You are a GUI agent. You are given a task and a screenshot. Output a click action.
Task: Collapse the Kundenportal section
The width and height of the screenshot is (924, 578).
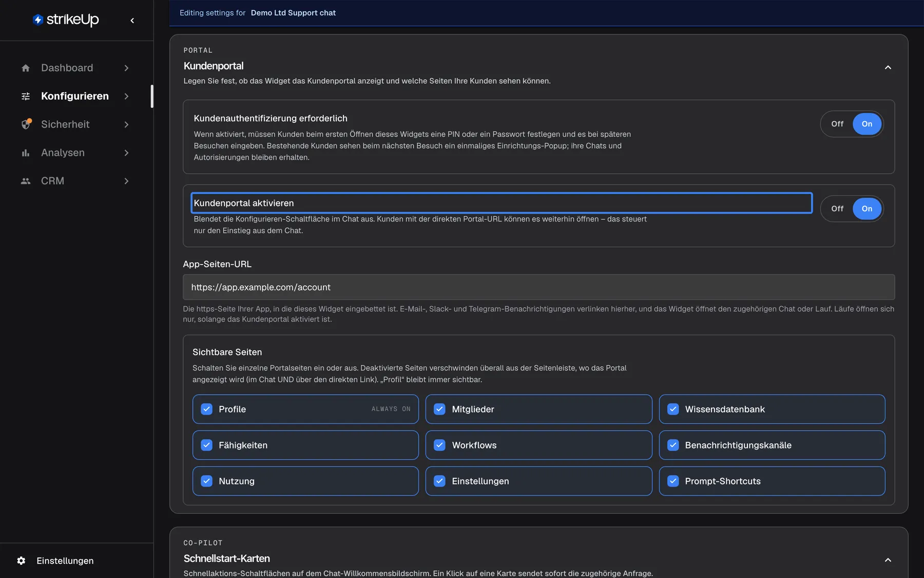pyautogui.click(x=888, y=67)
